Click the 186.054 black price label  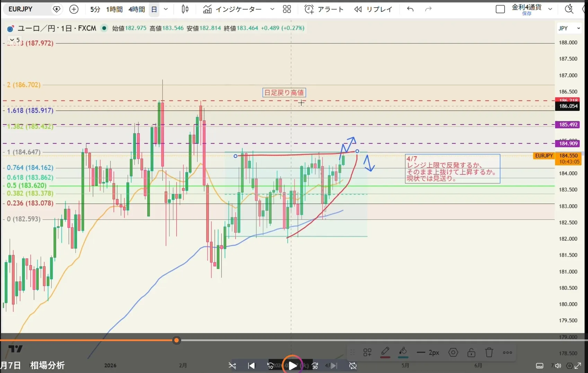point(568,106)
